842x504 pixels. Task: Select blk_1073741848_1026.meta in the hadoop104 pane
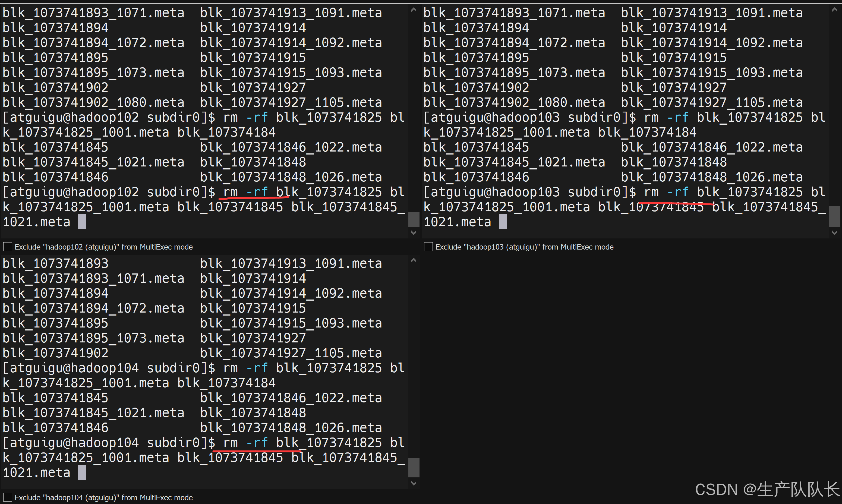tap(291, 428)
